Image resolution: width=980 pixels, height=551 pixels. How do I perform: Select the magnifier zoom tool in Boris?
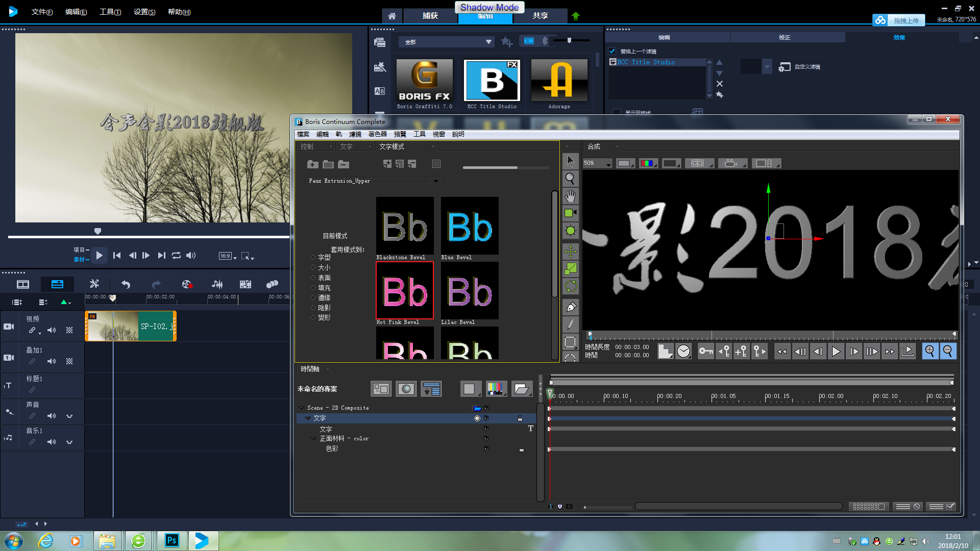pos(571,179)
